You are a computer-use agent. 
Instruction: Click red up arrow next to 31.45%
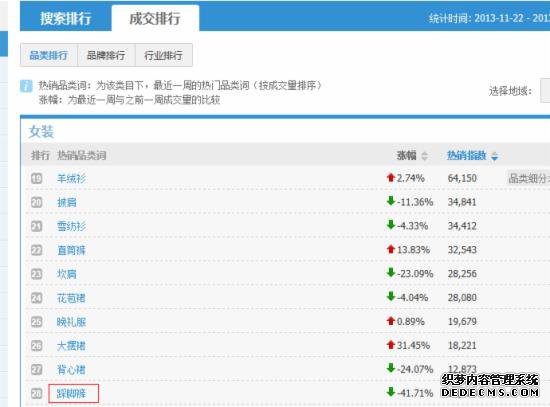pyautogui.click(x=391, y=345)
